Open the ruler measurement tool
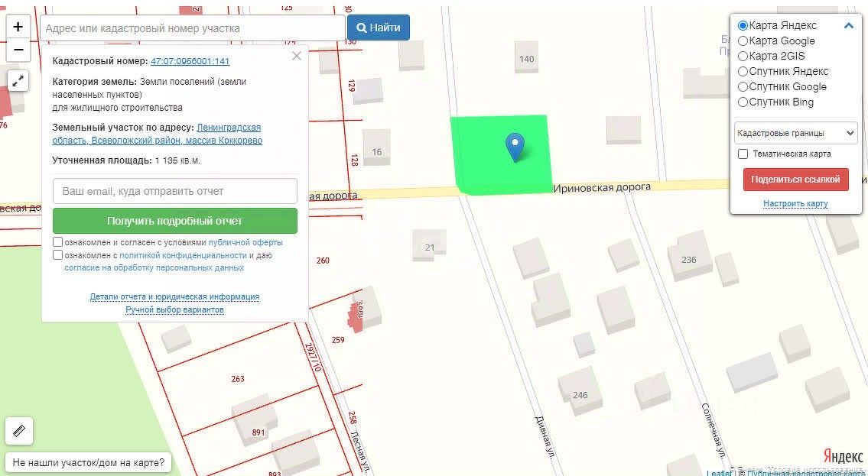This screenshot has width=868, height=476. click(x=19, y=431)
